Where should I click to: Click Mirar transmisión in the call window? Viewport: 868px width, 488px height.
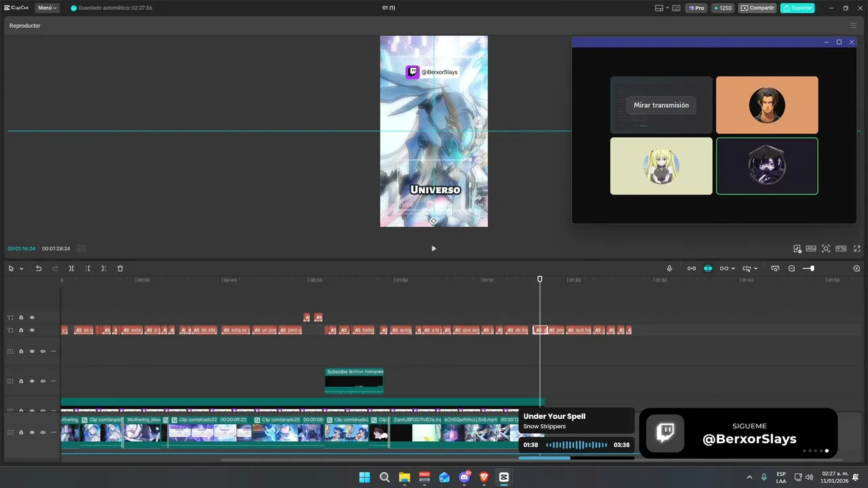661,105
